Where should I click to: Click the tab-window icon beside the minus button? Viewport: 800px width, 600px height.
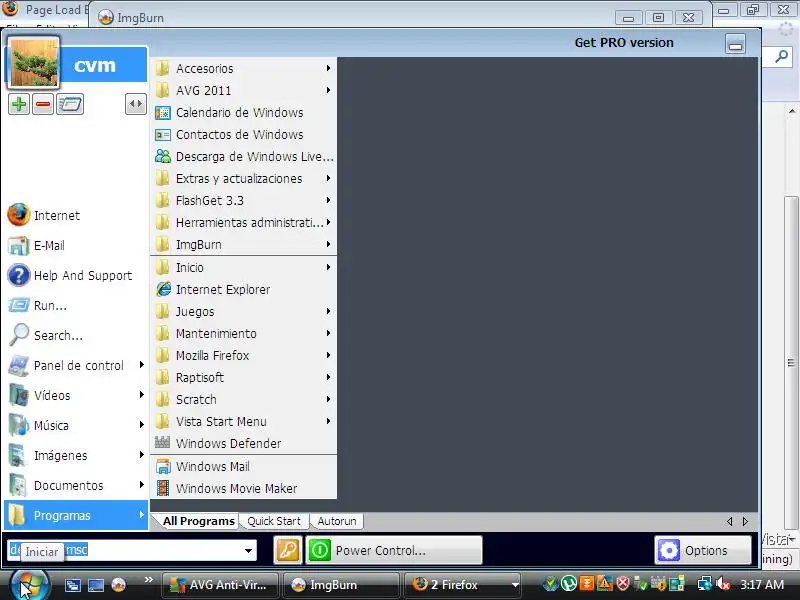click(x=70, y=105)
